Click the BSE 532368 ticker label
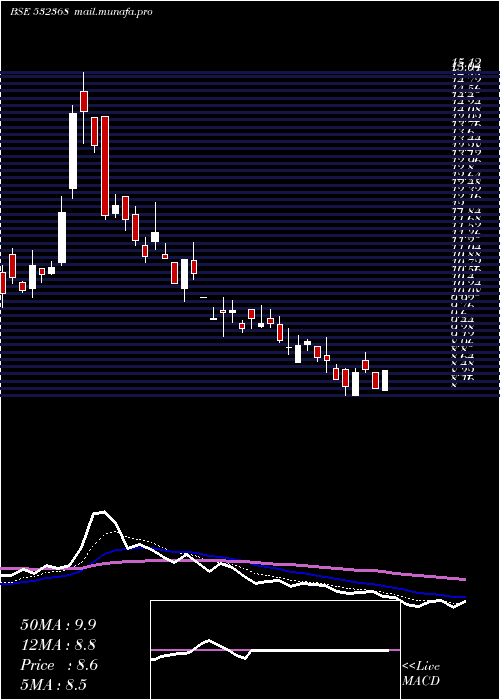Image resolution: width=500 pixels, height=700 pixels. point(39,12)
